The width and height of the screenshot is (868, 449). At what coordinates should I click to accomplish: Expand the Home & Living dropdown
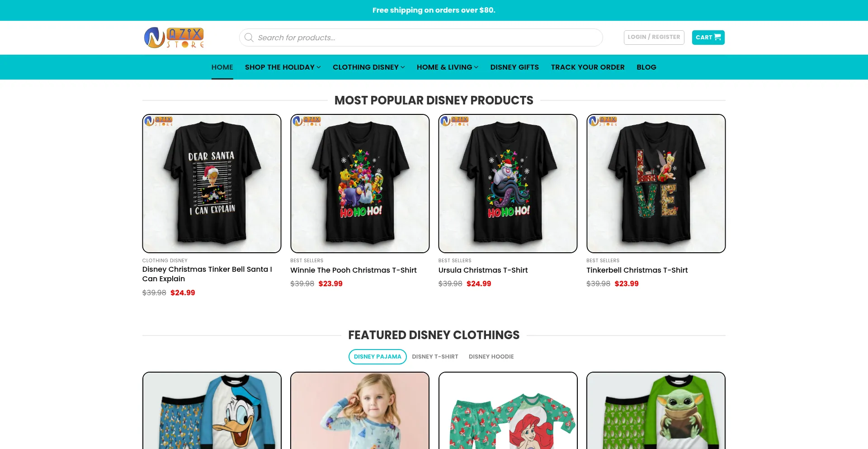pyautogui.click(x=447, y=67)
